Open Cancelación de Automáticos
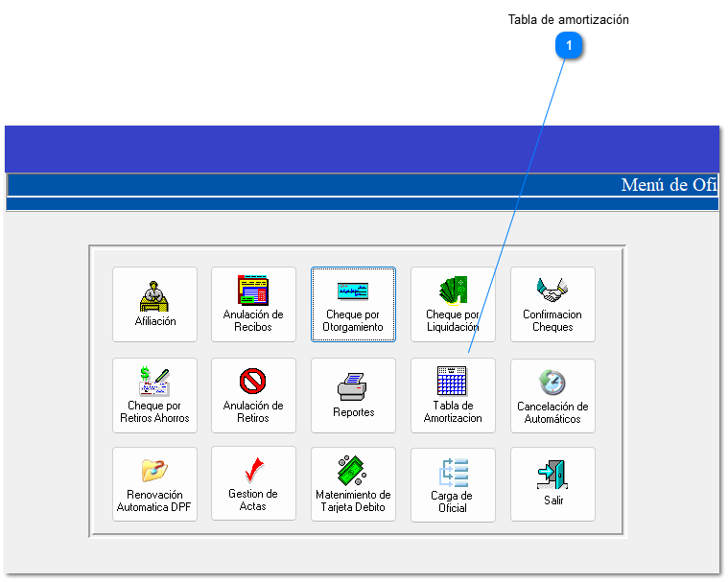728x582 pixels. [x=552, y=395]
